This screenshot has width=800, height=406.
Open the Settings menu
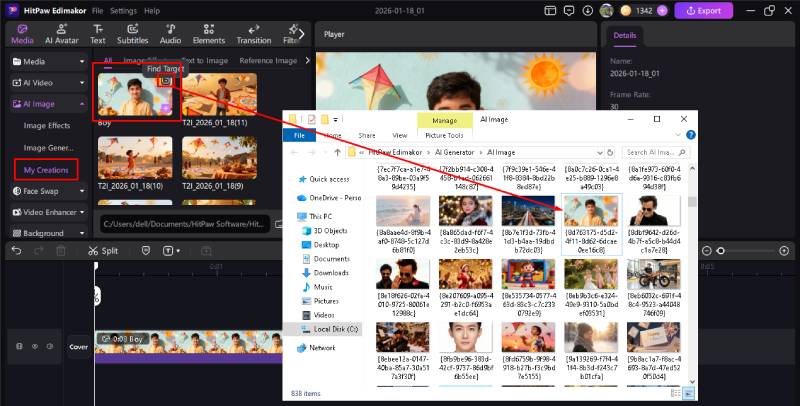click(x=123, y=10)
